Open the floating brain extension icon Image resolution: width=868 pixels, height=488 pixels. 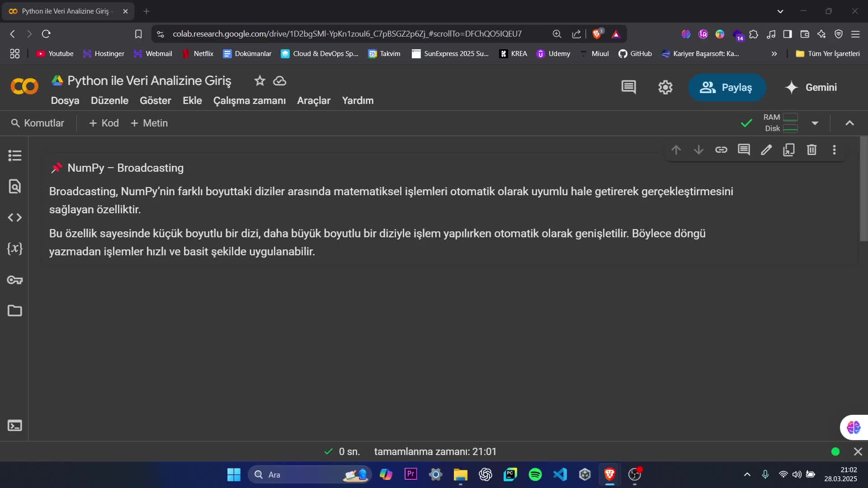point(853,427)
